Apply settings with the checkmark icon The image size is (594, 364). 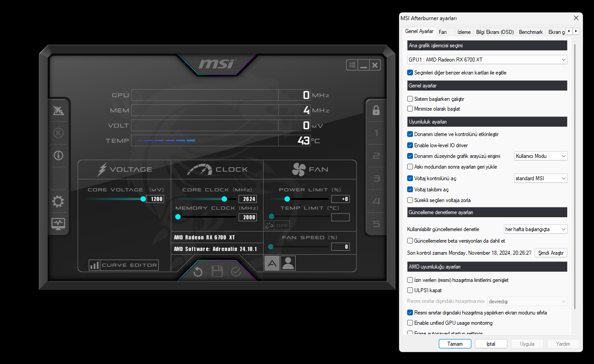coord(236,272)
